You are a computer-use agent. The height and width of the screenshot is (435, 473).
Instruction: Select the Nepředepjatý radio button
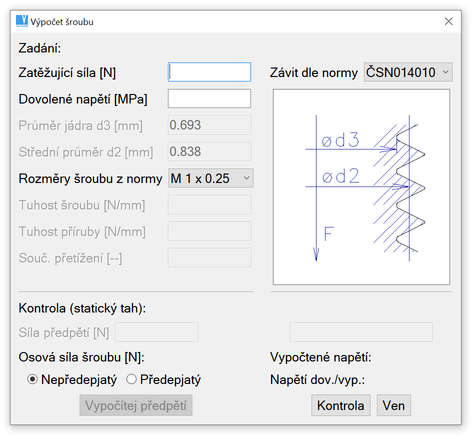(32, 379)
